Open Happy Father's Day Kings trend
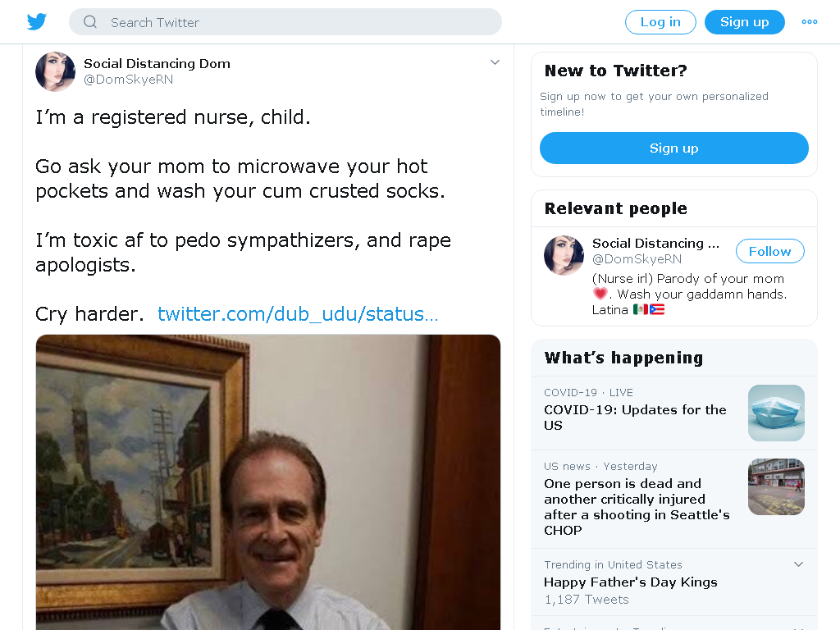Viewport: 840px width, 630px height. (x=630, y=582)
